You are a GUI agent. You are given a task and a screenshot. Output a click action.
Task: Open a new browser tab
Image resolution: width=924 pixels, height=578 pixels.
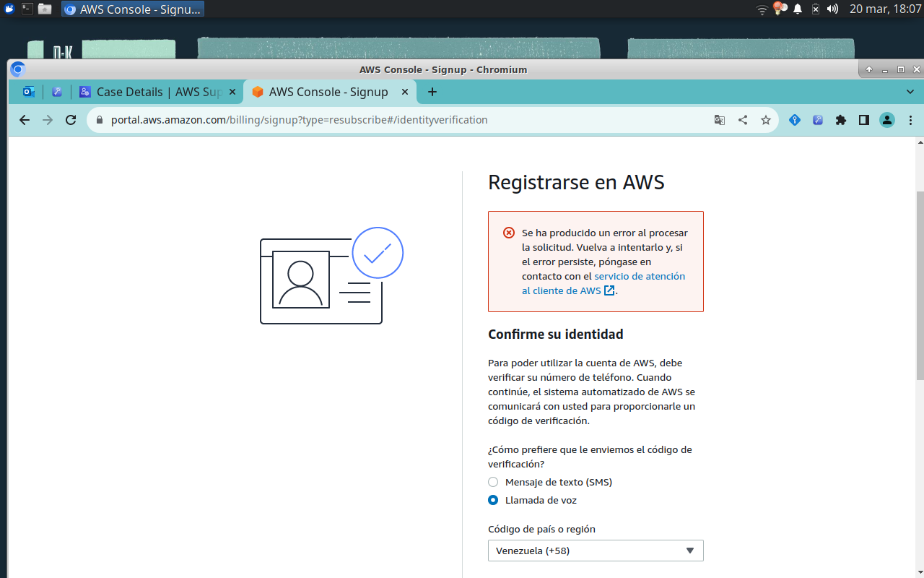(432, 92)
